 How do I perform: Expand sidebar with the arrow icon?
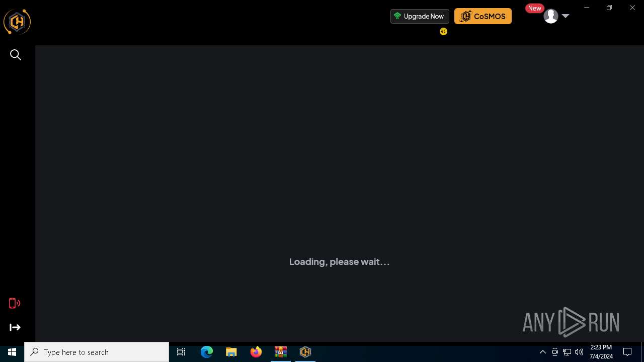pos(15,327)
